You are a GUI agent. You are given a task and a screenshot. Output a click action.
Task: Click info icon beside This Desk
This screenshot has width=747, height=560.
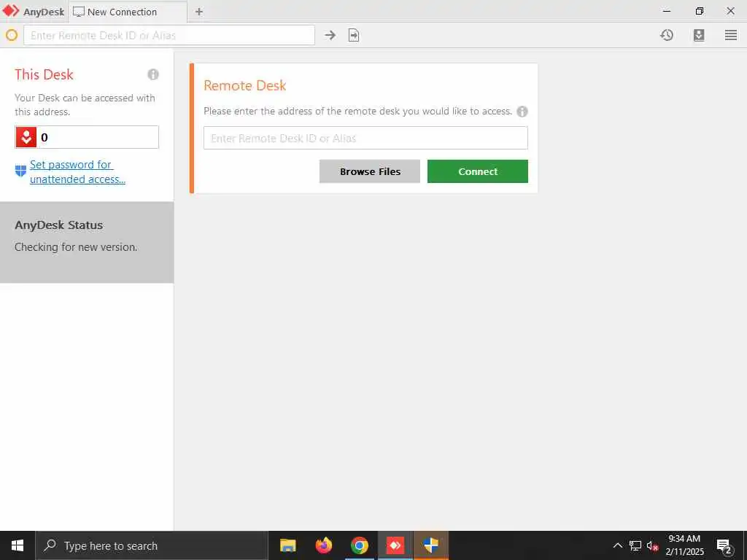[153, 74]
